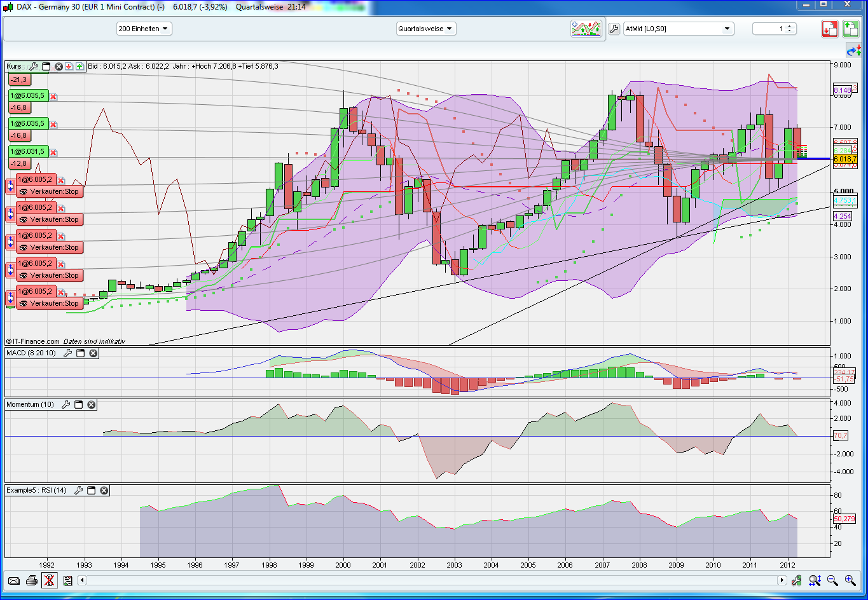Click the quantity input field showing 1

769,29
